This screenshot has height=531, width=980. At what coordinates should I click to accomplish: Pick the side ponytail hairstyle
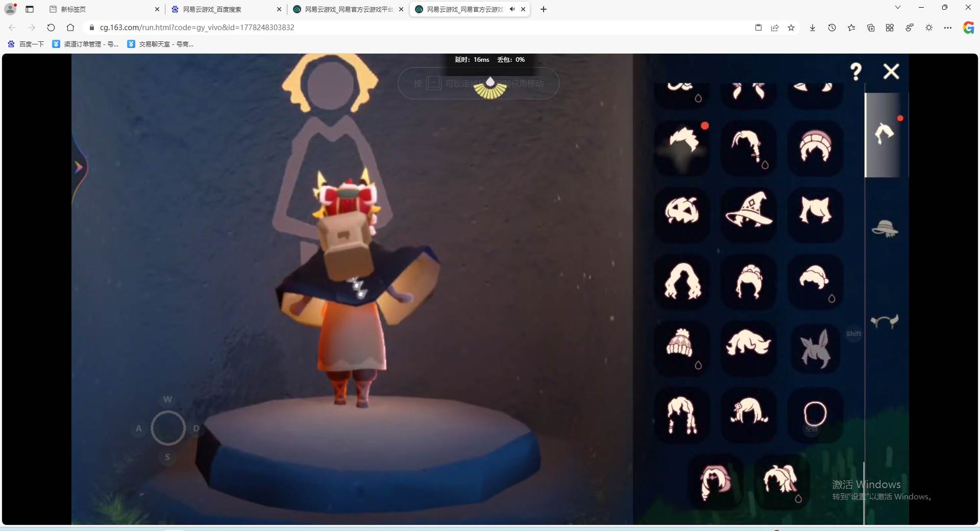749,414
